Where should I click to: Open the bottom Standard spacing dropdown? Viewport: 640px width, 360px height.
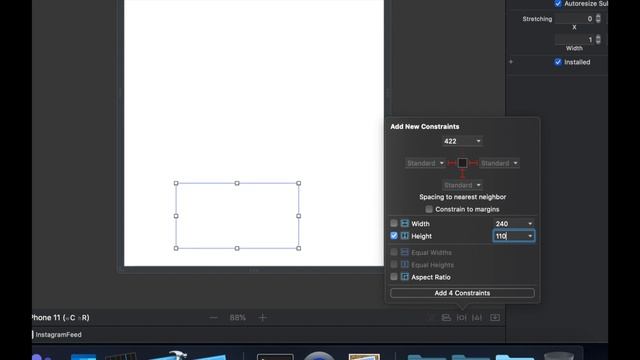tap(478, 185)
